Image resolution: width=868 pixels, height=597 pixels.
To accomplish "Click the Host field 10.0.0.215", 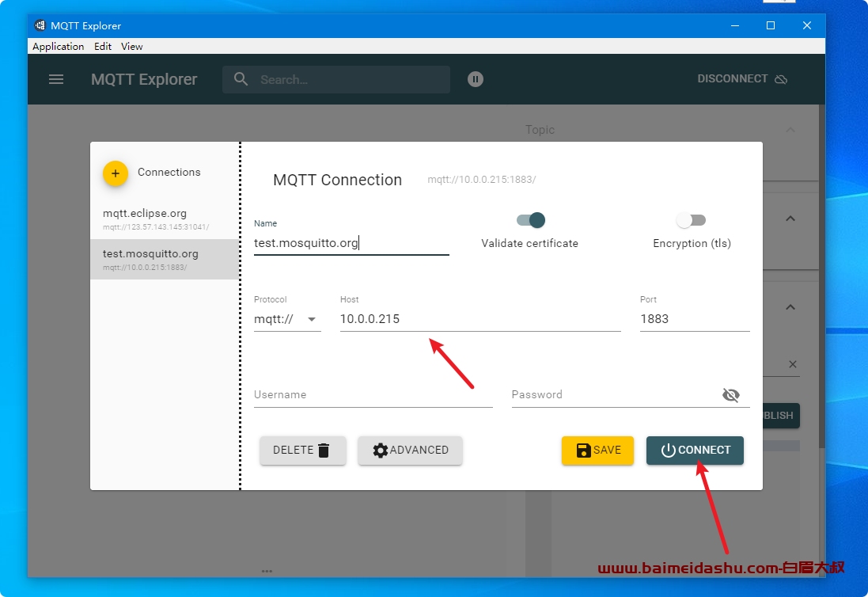I will pyautogui.click(x=480, y=320).
